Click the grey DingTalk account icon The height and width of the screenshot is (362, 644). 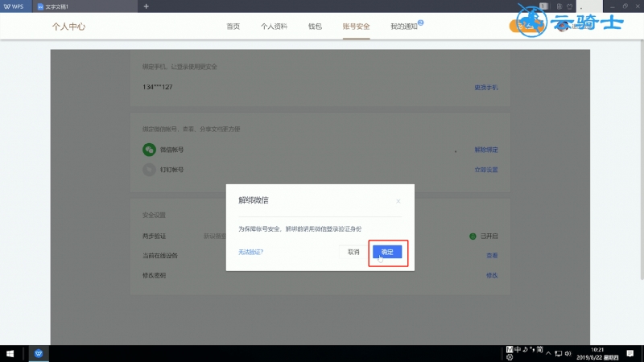149,170
